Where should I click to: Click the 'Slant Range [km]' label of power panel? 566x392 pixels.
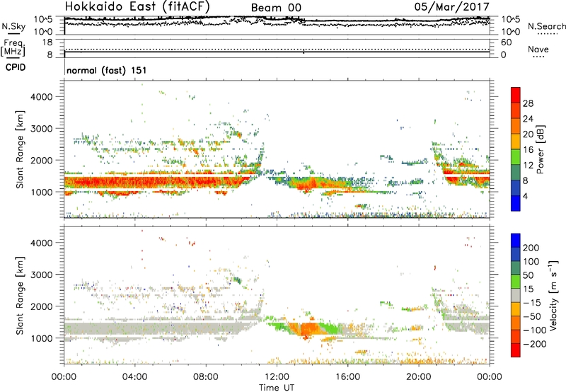click(20, 149)
